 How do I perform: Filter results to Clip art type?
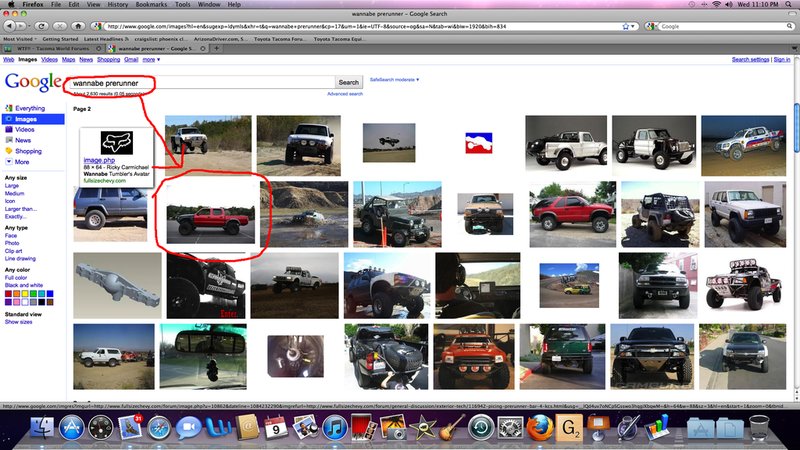pyautogui.click(x=13, y=251)
